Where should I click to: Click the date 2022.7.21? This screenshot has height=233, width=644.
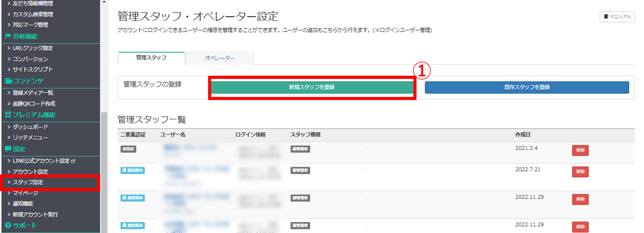point(528,170)
